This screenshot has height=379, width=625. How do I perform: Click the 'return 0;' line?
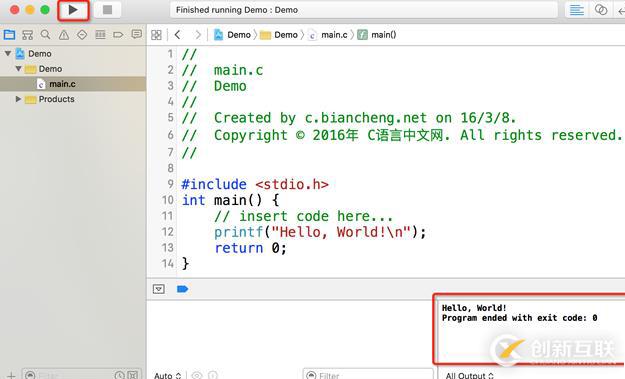click(250, 248)
